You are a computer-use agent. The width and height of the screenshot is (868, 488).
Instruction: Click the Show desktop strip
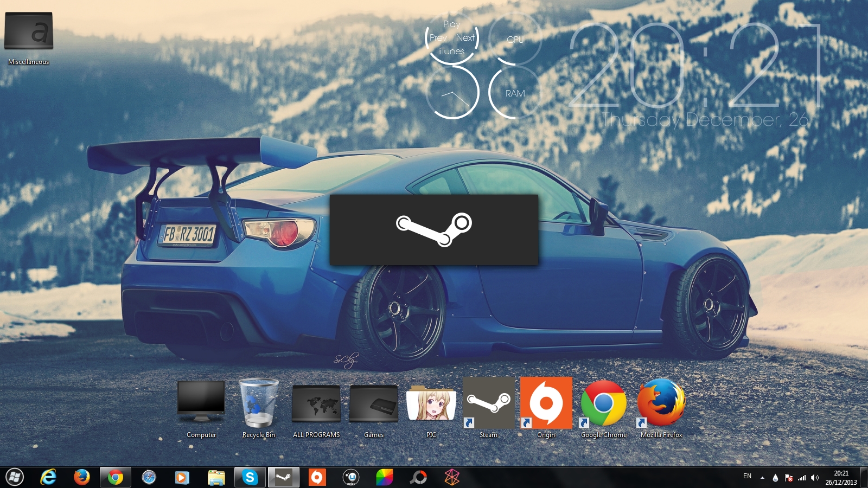(x=864, y=478)
